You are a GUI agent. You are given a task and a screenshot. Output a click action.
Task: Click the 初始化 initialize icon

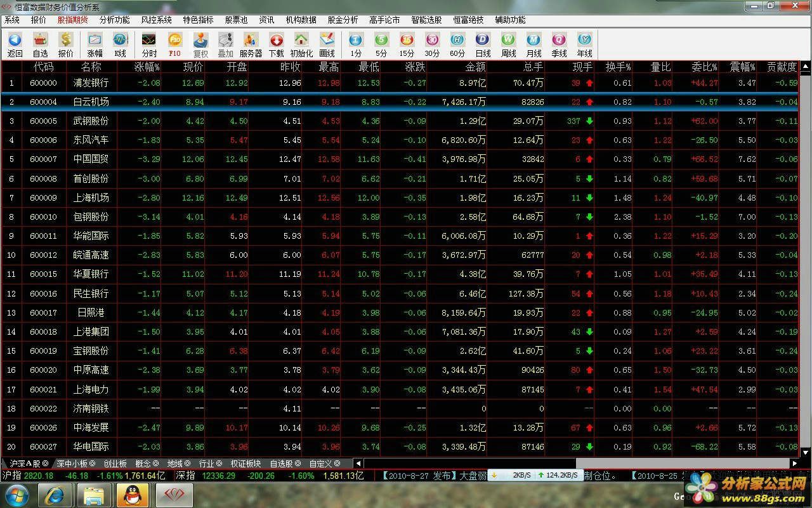coord(301,44)
